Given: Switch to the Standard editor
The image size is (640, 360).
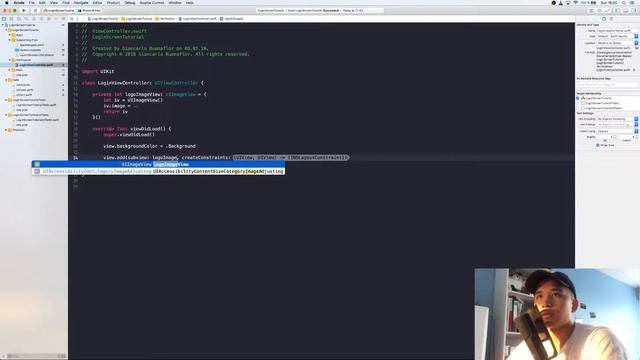Looking at the screenshot, I should pos(591,11).
